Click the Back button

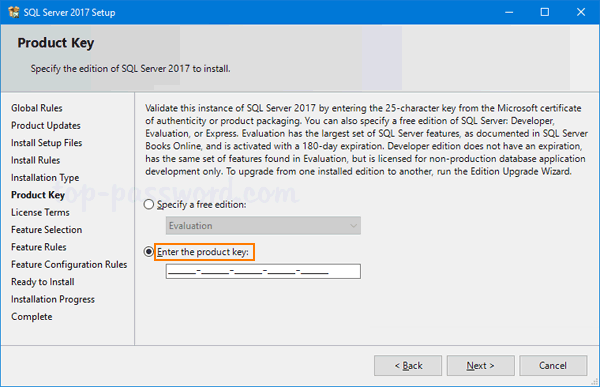click(408, 366)
